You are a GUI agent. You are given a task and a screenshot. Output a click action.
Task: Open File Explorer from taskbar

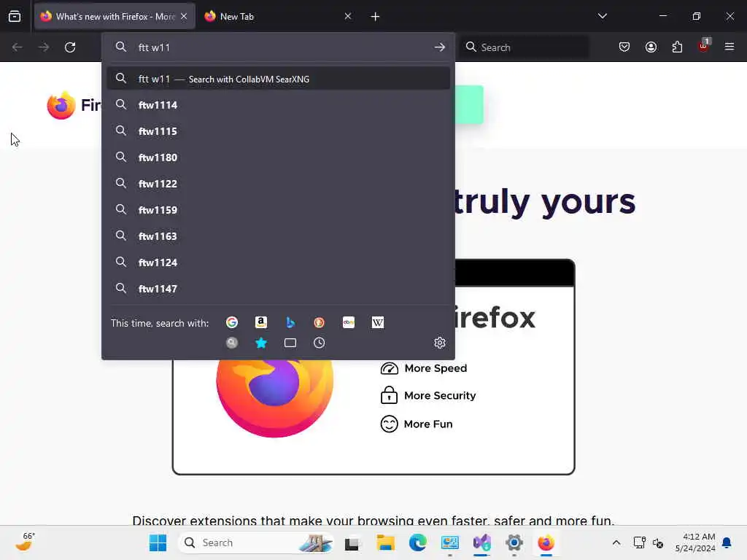click(385, 542)
